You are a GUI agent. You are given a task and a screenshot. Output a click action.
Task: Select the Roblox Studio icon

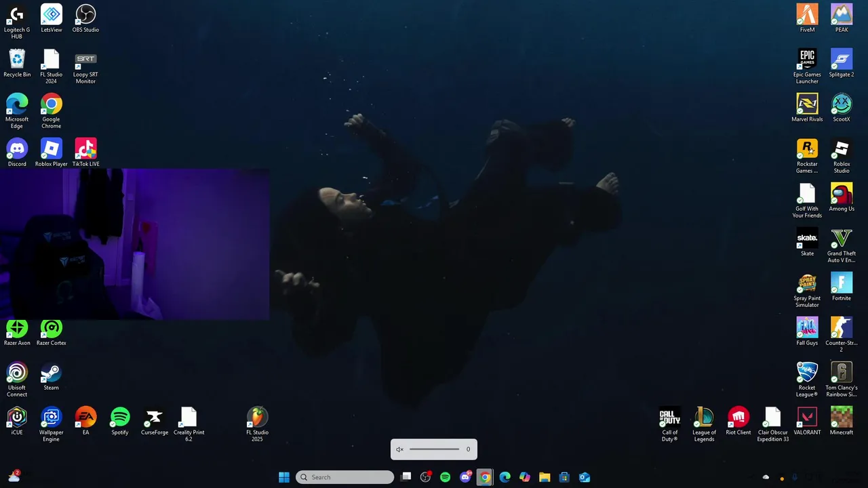point(842,156)
